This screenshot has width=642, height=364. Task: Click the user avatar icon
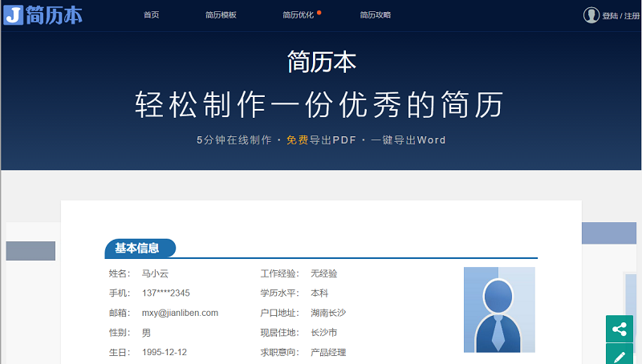pos(591,15)
